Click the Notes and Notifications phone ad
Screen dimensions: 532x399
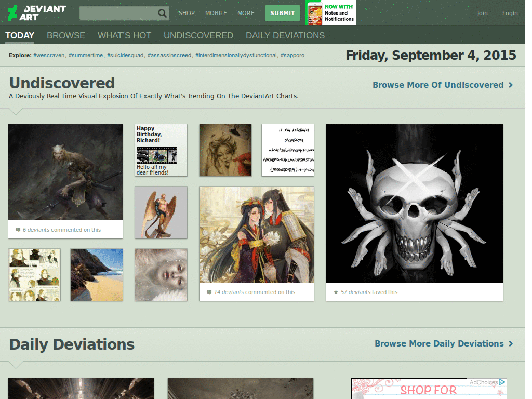331,13
